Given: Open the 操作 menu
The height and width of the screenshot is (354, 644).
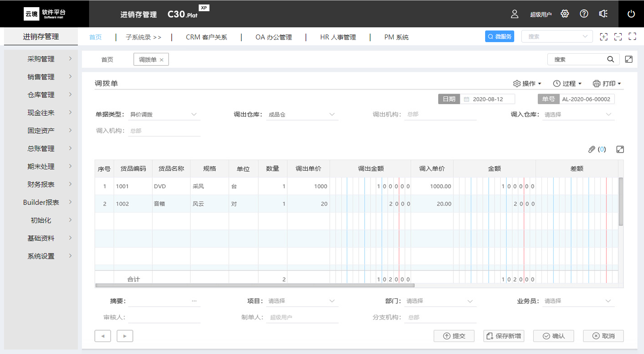Looking at the screenshot, I should pos(527,84).
